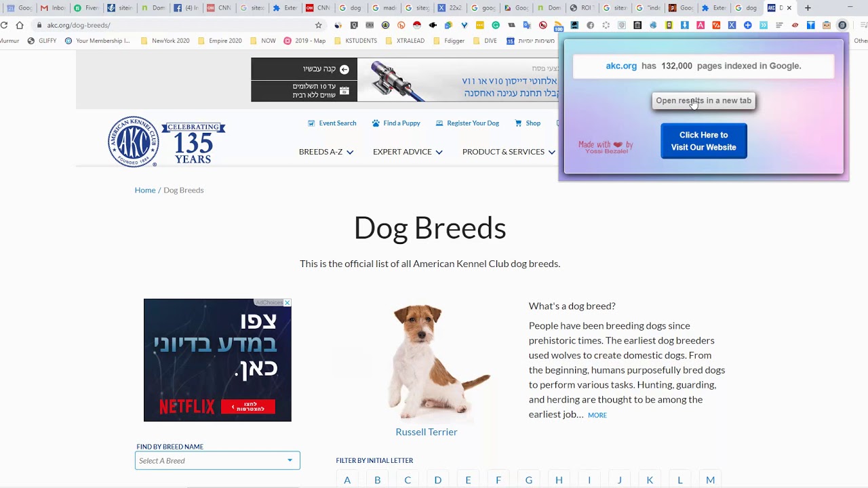The image size is (868, 488).
Task: Expand the Breeds A-Z menu
Action: pyautogui.click(x=326, y=152)
